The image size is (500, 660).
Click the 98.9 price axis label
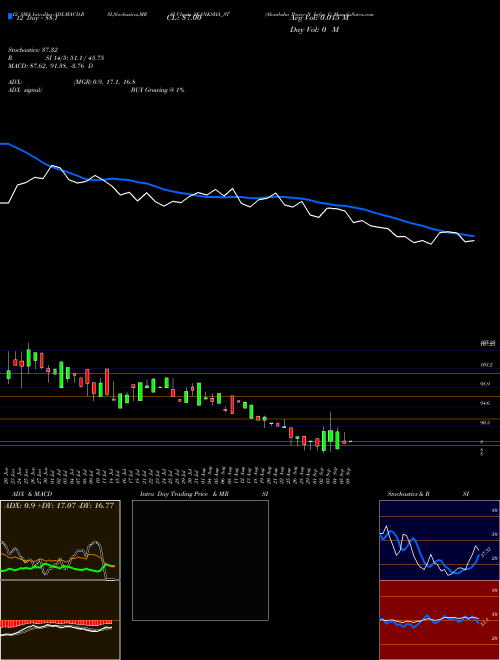coord(486,384)
